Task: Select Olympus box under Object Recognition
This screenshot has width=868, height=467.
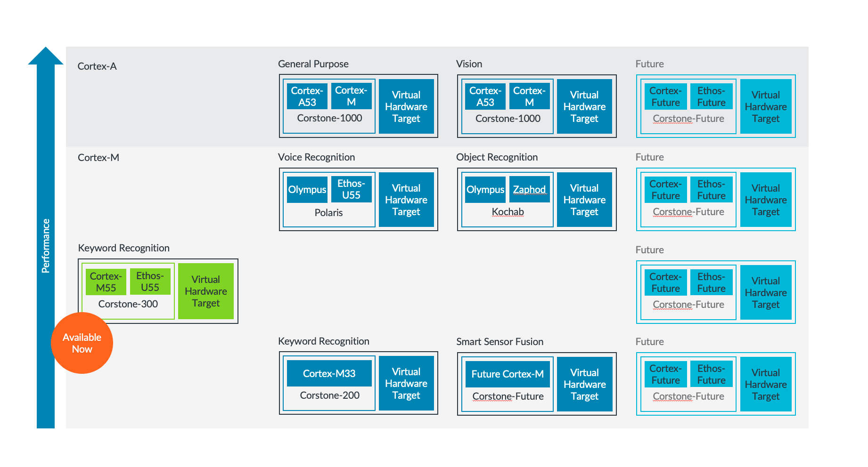Action: [x=485, y=190]
